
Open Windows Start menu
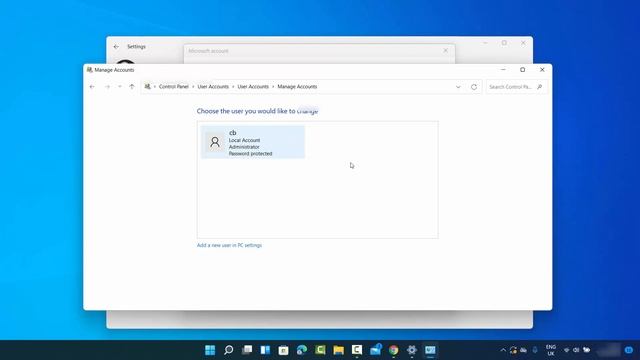point(210,350)
